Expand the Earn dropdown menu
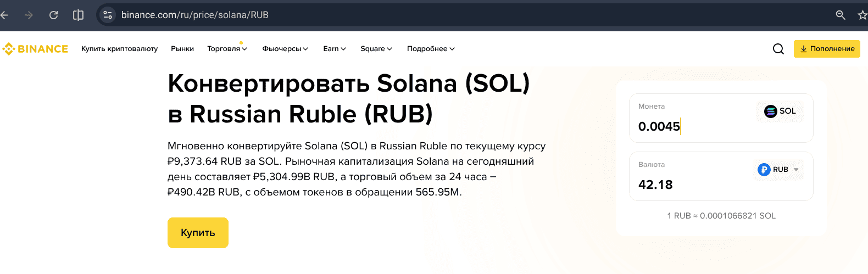 point(335,49)
